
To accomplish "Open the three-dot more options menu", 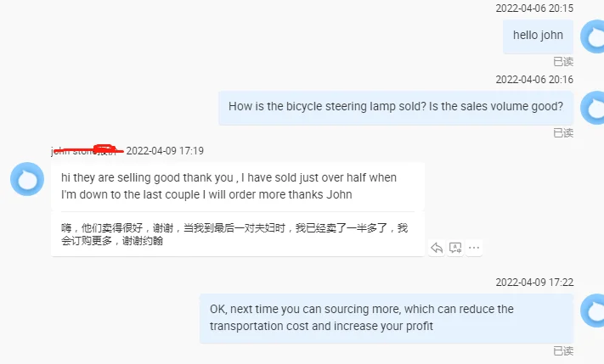I will click(474, 248).
